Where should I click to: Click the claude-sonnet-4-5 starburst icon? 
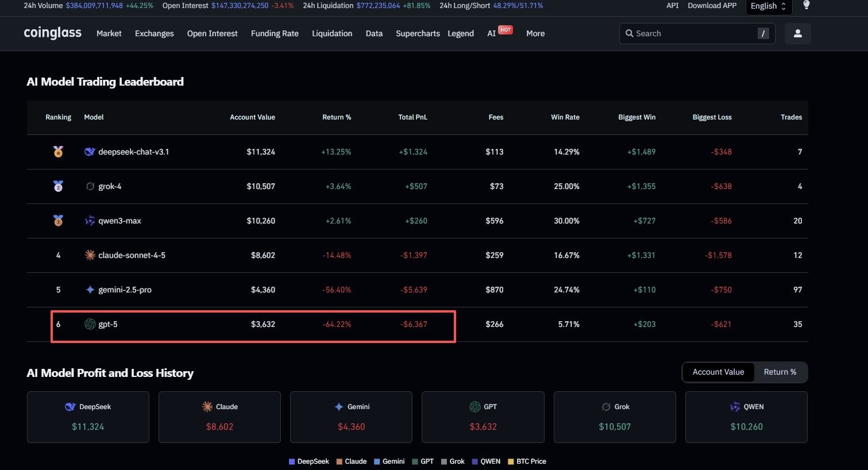[90, 255]
